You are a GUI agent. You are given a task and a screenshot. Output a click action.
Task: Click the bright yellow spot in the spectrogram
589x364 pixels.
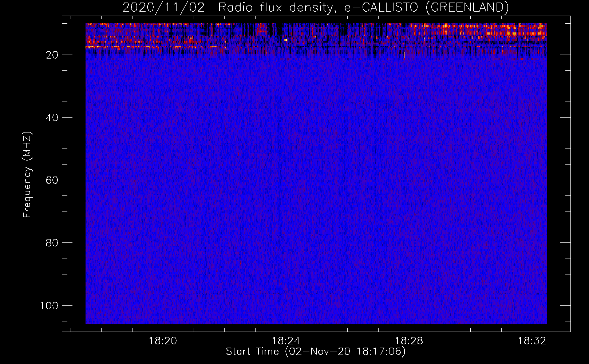pyautogui.click(x=286, y=40)
